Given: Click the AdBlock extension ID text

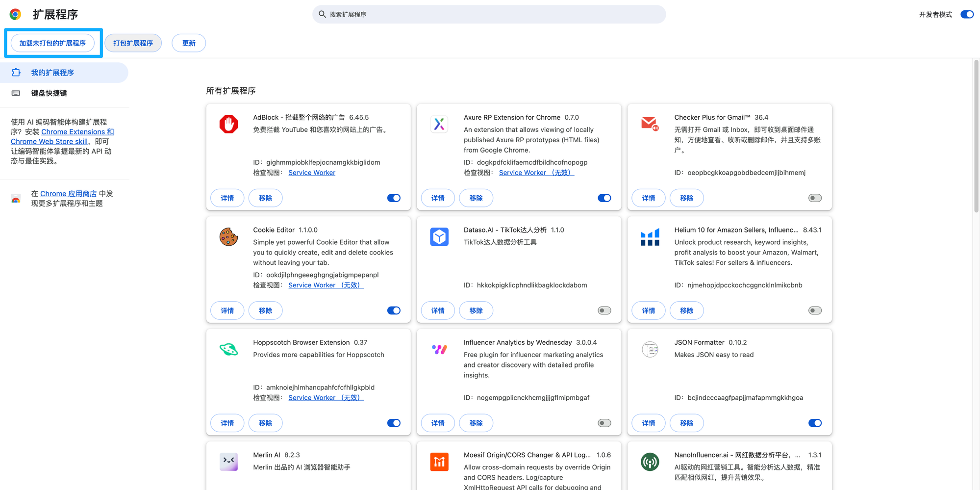Looking at the screenshot, I should pyautogui.click(x=317, y=162).
